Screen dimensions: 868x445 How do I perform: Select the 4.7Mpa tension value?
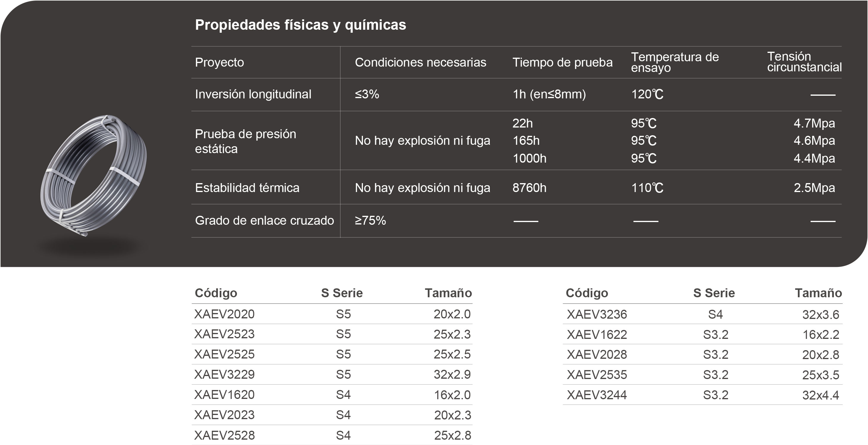(x=814, y=123)
